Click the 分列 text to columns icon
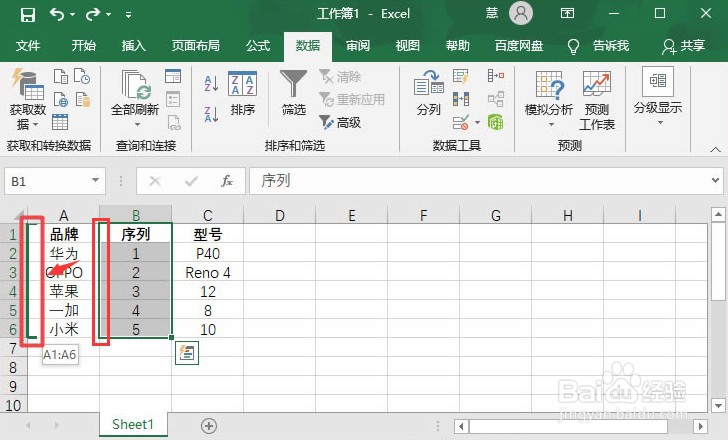The height and width of the screenshot is (440, 728). (429, 93)
